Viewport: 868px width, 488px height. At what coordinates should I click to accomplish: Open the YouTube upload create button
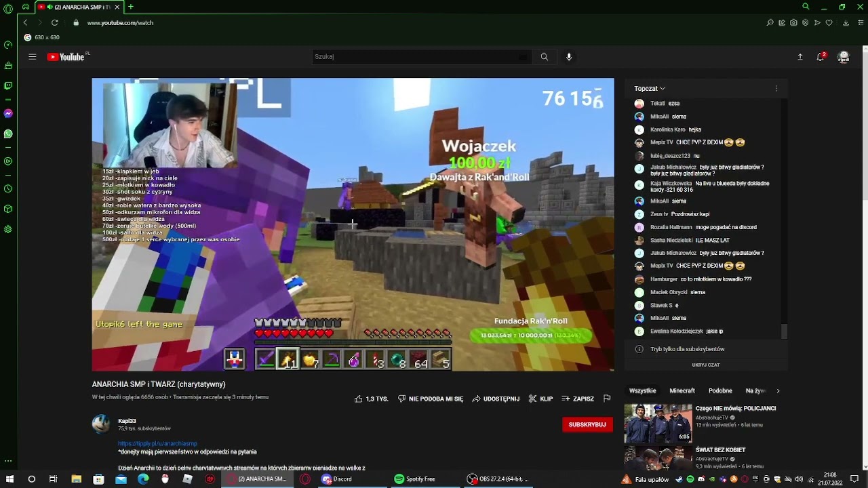click(x=800, y=57)
